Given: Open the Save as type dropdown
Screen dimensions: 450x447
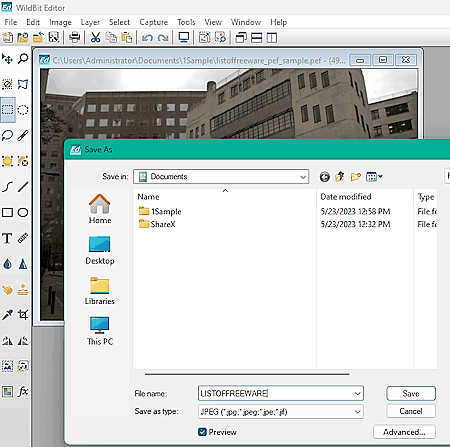Looking at the screenshot, I should tap(281, 412).
